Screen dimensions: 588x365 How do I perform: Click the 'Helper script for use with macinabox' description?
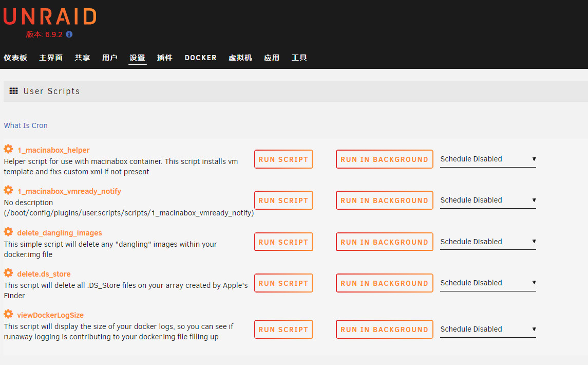(x=121, y=167)
